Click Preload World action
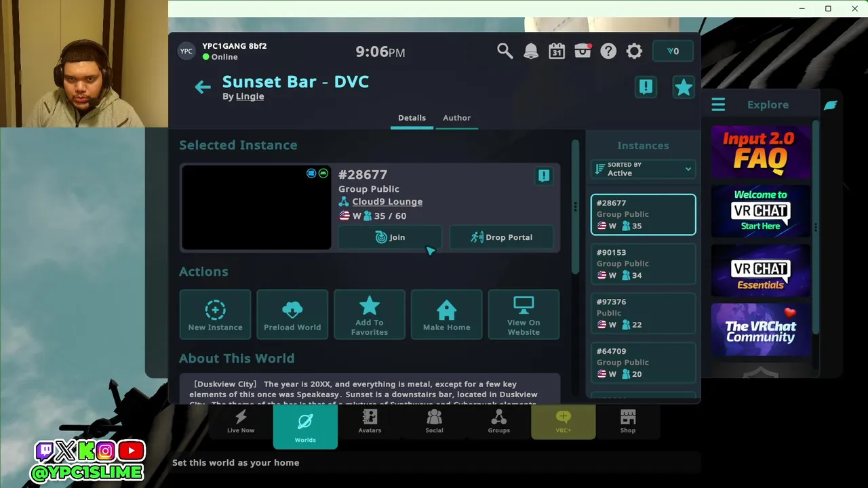868x488 pixels. 292,314
